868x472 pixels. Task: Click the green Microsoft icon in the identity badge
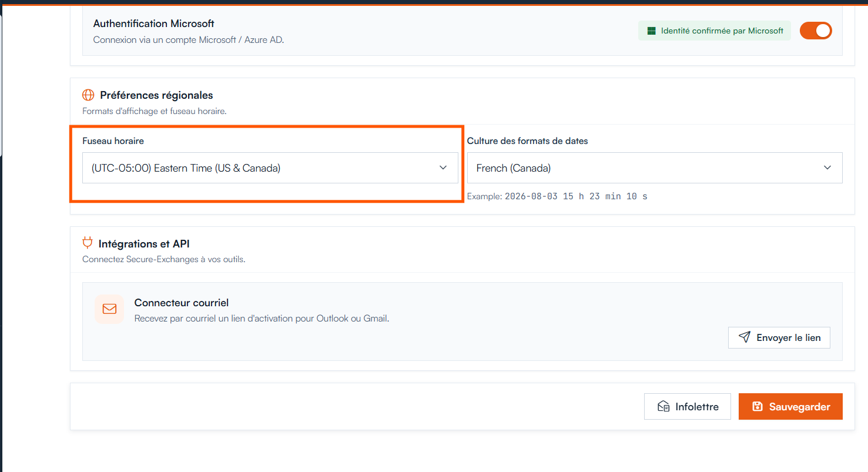coord(651,31)
